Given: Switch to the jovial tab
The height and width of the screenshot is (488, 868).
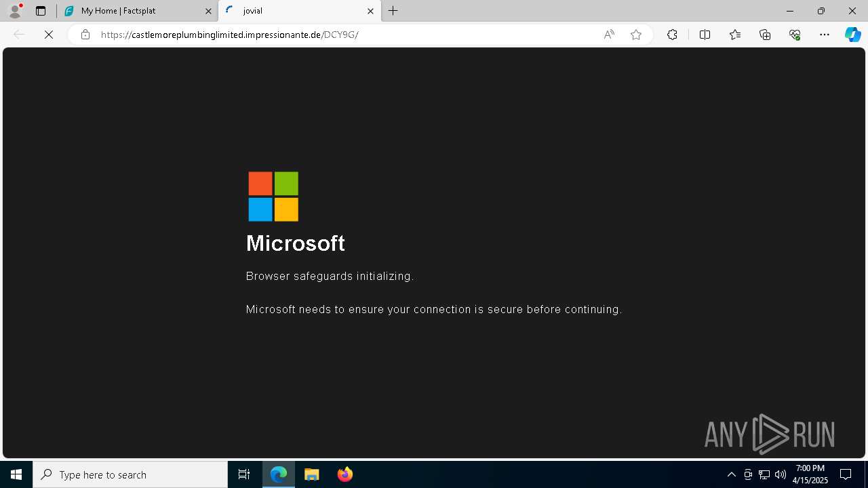Looking at the screenshot, I should [300, 11].
